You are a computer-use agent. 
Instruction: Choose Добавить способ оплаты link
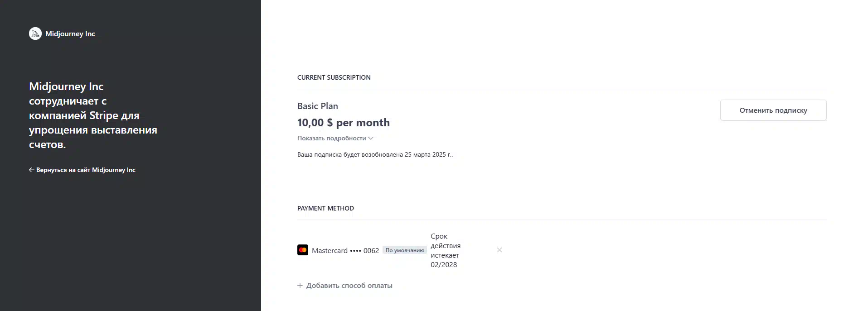tap(345, 285)
